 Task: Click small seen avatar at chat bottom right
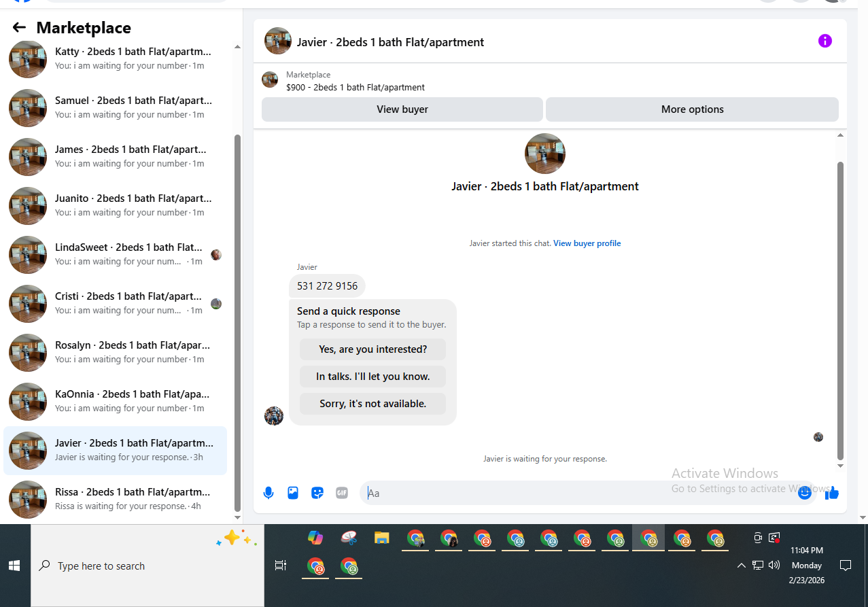coord(818,437)
